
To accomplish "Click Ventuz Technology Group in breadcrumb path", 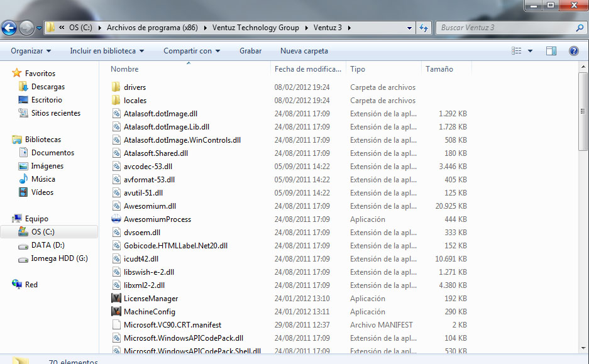I will [x=256, y=28].
